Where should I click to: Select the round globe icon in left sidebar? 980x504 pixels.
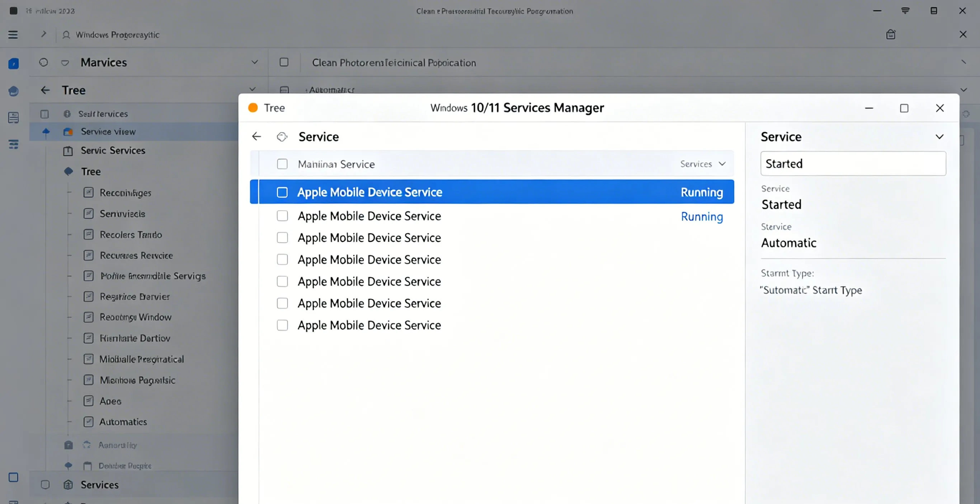click(13, 91)
